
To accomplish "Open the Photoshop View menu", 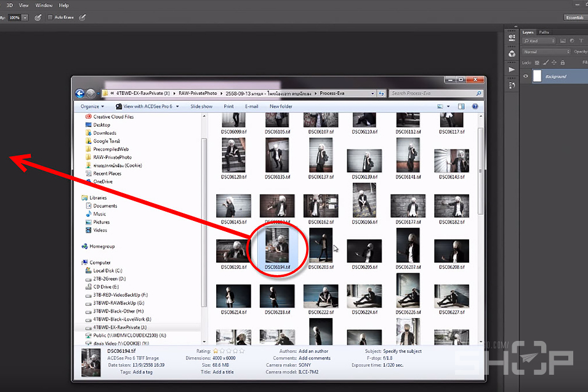I will [x=23, y=6].
